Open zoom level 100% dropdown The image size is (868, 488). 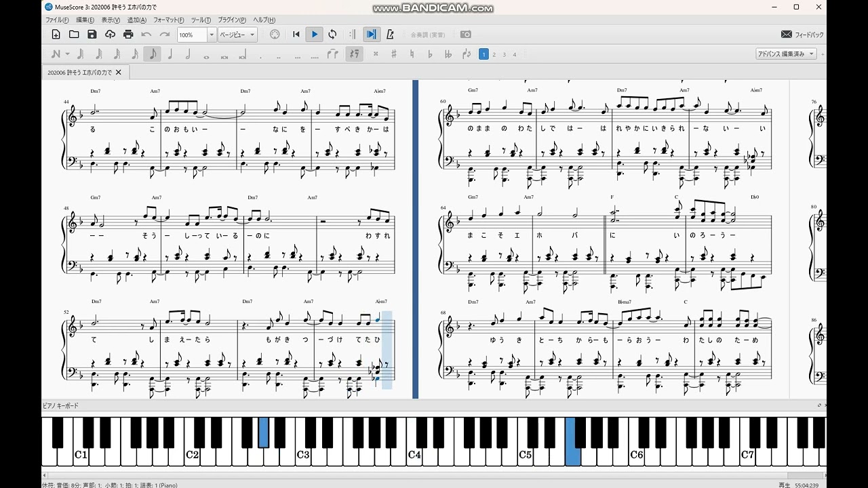coord(211,35)
